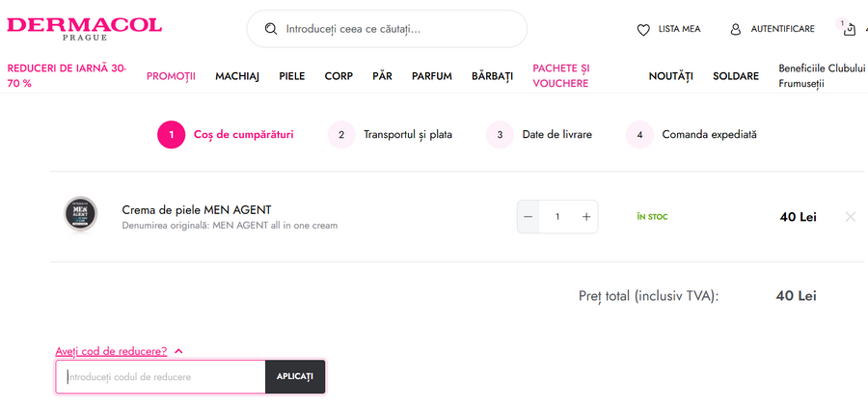868x407 pixels.
Task: Open the MACHIAJ menu category
Action: point(237,76)
